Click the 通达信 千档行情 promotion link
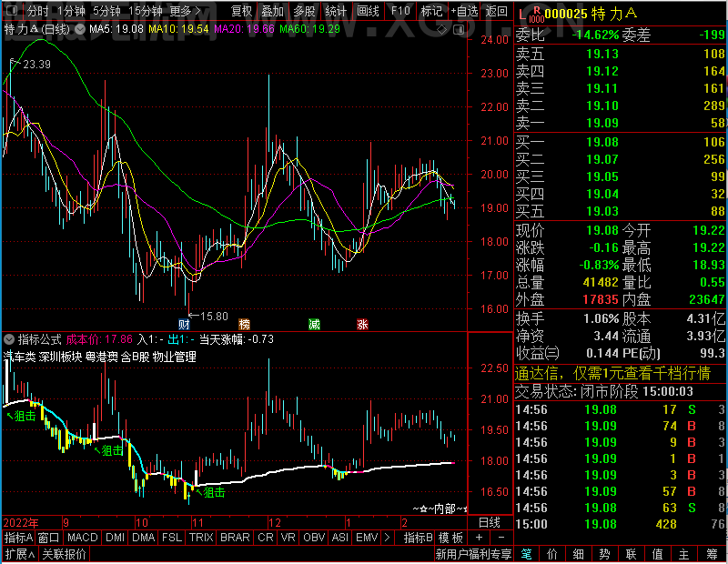Image resolution: width=728 pixels, height=564 pixels. click(x=612, y=373)
